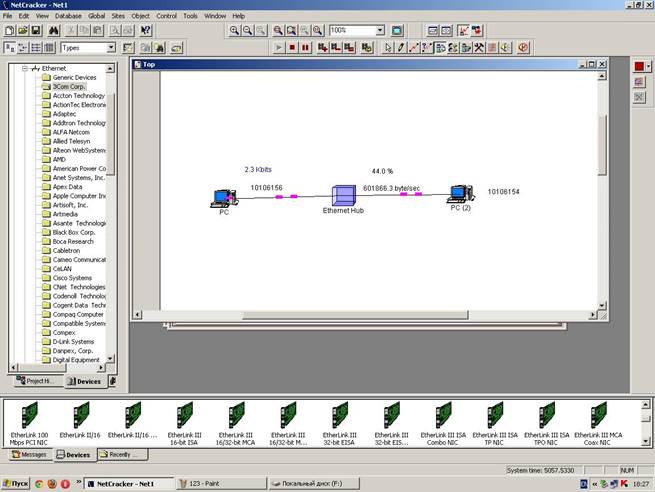The image size is (655, 492).
Task: Select the PC (2) workstation icon
Action: (461, 194)
